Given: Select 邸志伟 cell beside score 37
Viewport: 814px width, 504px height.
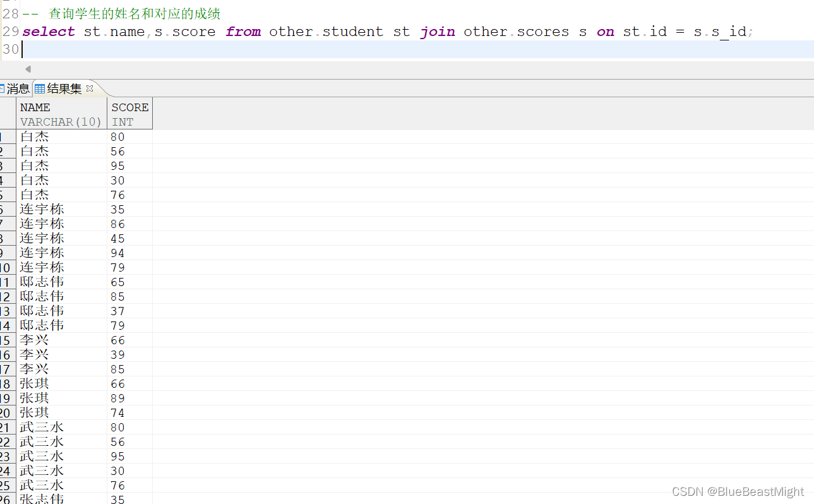Looking at the screenshot, I should [x=61, y=311].
